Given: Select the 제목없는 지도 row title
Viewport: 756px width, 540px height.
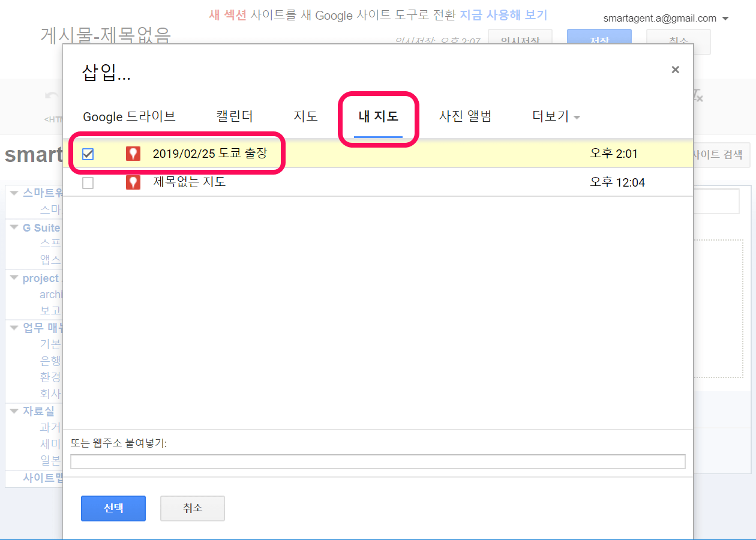Looking at the screenshot, I should click(189, 182).
